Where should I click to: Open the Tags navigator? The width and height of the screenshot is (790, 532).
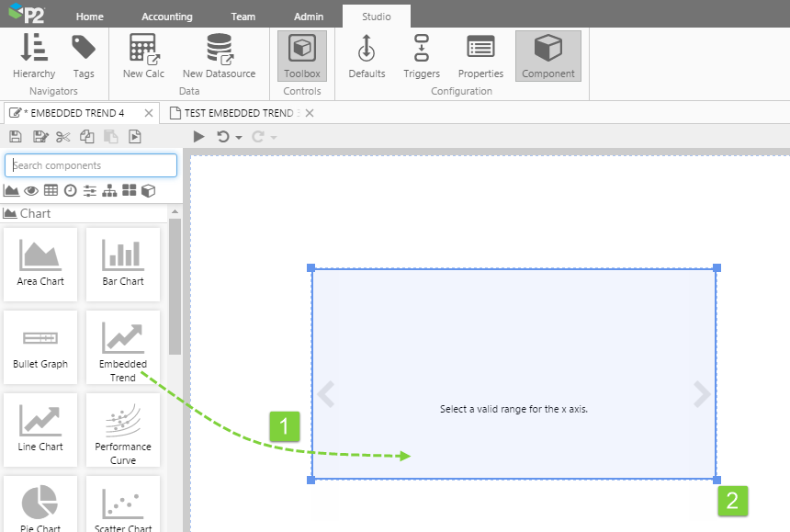[x=84, y=56]
